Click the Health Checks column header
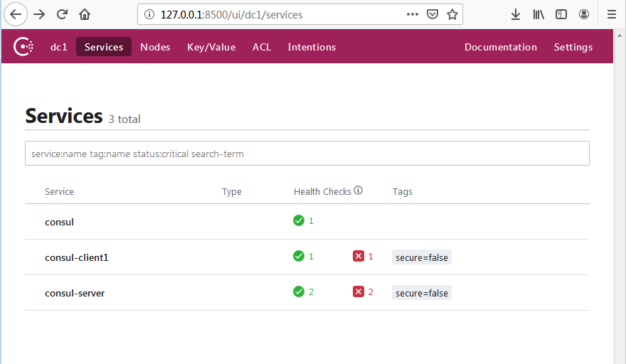The width and height of the screenshot is (626, 364). pyautogui.click(x=322, y=191)
